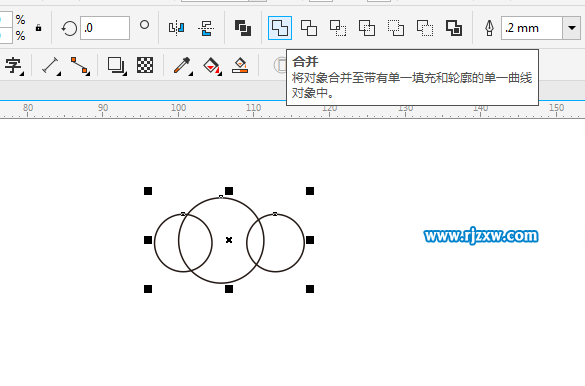
Task: Click the right-middle selection handle
Action: tap(310, 240)
